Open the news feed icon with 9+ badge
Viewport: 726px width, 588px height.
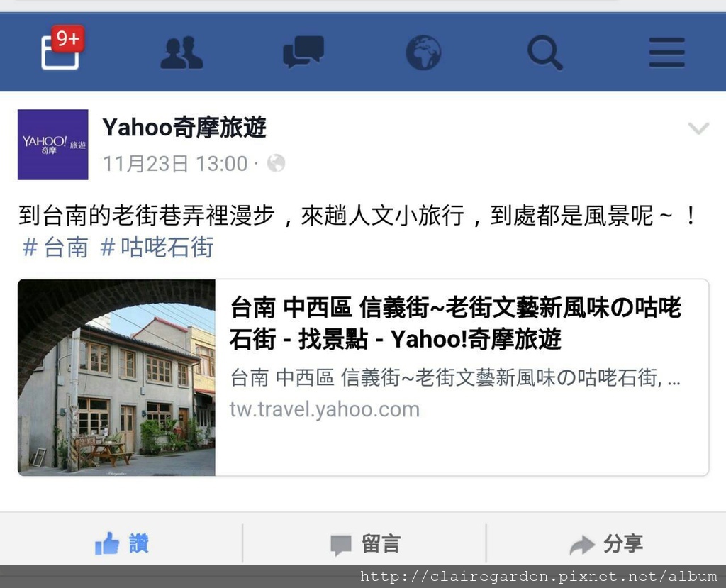62,48
